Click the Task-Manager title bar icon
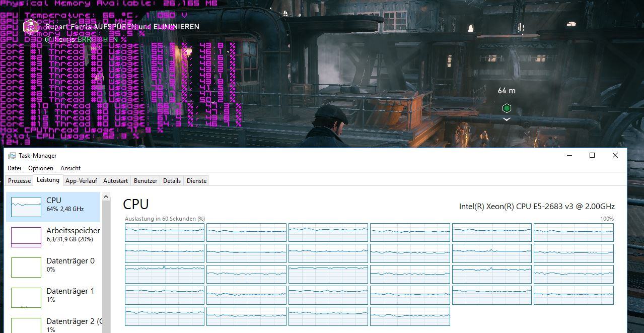This screenshot has width=644, height=333. 12,156
